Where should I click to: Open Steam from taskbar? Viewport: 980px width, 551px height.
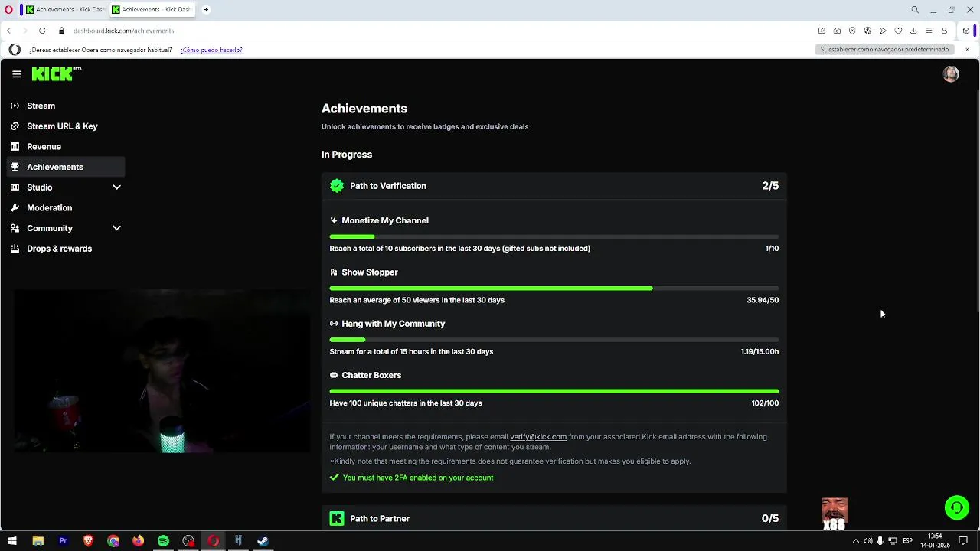[263, 541]
